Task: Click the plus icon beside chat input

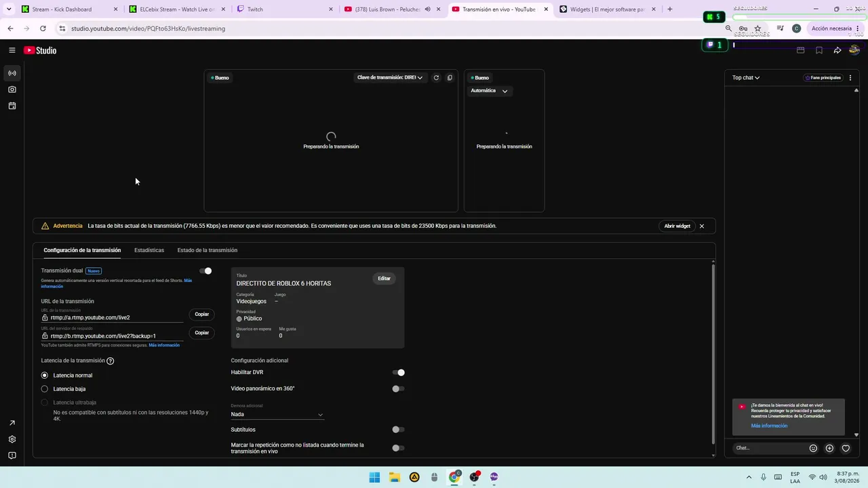Action: pyautogui.click(x=829, y=448)
